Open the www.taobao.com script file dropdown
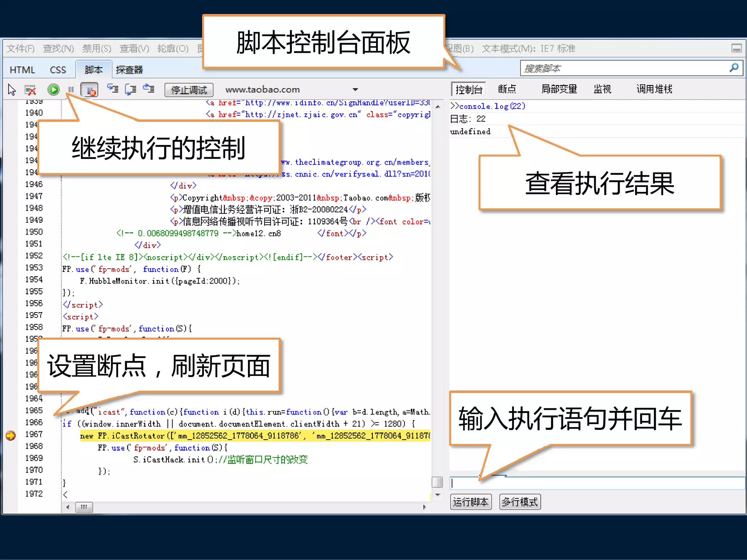 pos(355,89)
